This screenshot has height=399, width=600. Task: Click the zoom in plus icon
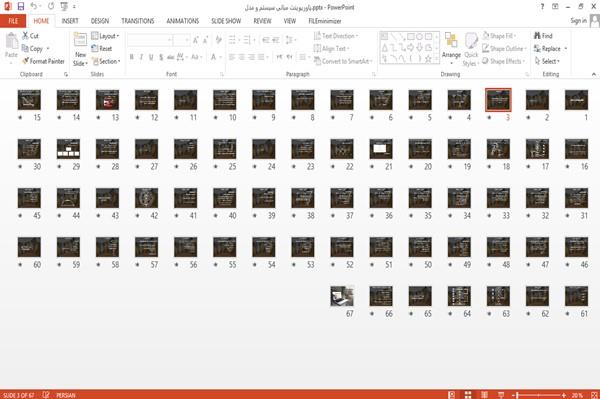(564, 395)
